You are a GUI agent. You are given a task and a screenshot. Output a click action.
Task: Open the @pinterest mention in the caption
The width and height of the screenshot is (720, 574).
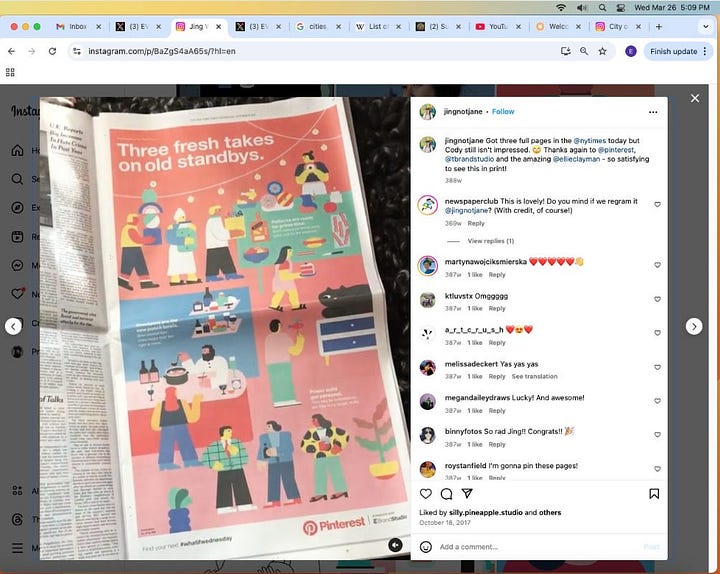tap(616, 150)
